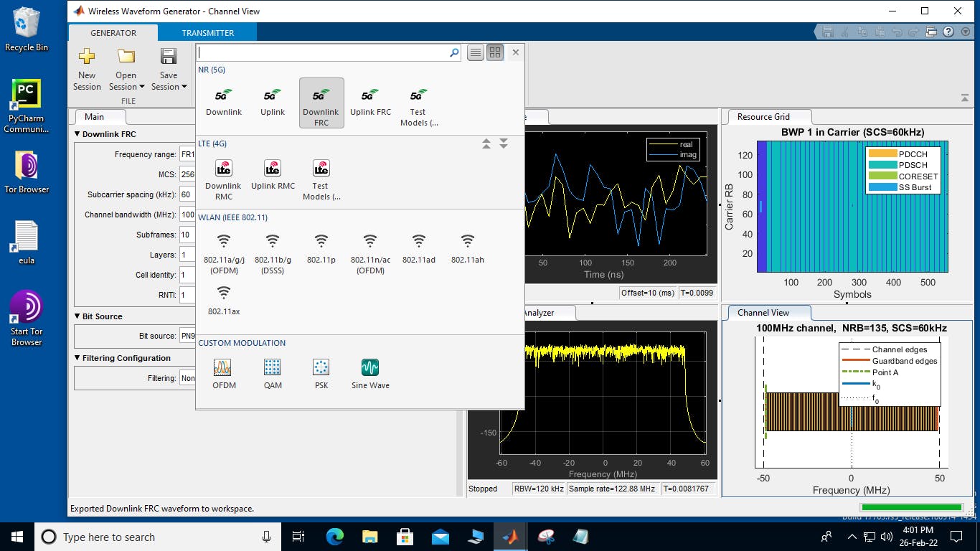Select the 802.11n/ac (OFDM) waveform
Screen dimensions: 980x551
coord(370,254)
